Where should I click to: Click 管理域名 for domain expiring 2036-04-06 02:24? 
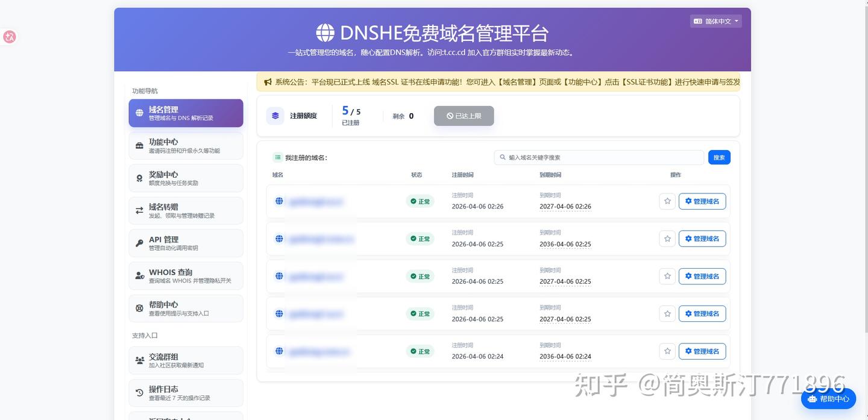pyautogui.click(x=702, y=351)
